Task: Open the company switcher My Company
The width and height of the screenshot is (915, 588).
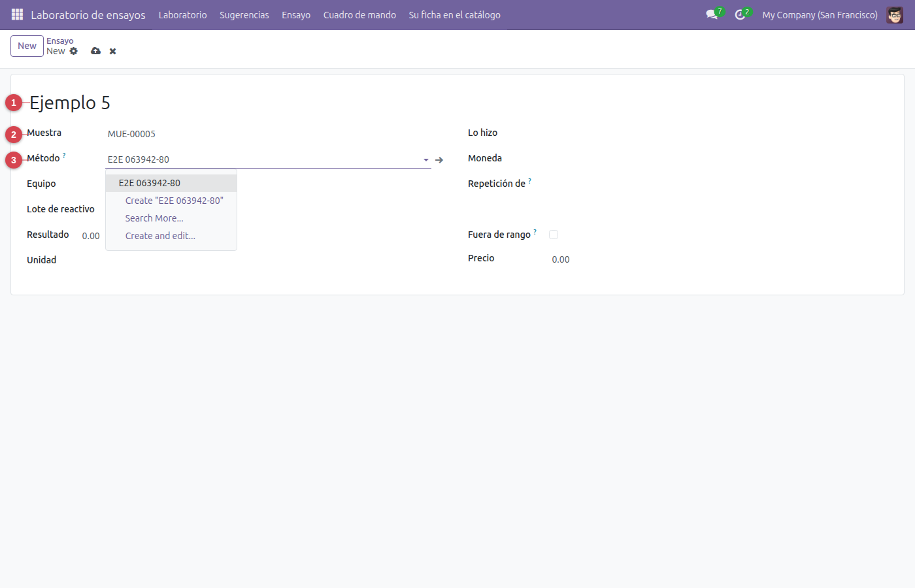Action: (x=820, y=14)
